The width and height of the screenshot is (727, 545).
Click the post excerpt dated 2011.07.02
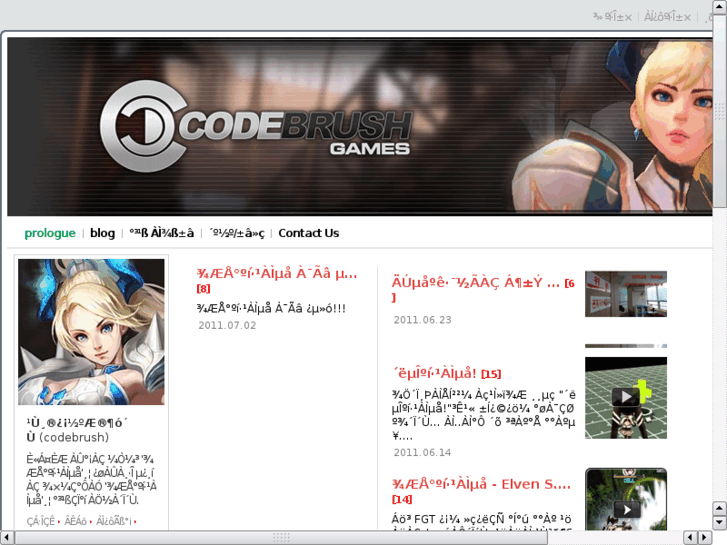tap(271, 308)
